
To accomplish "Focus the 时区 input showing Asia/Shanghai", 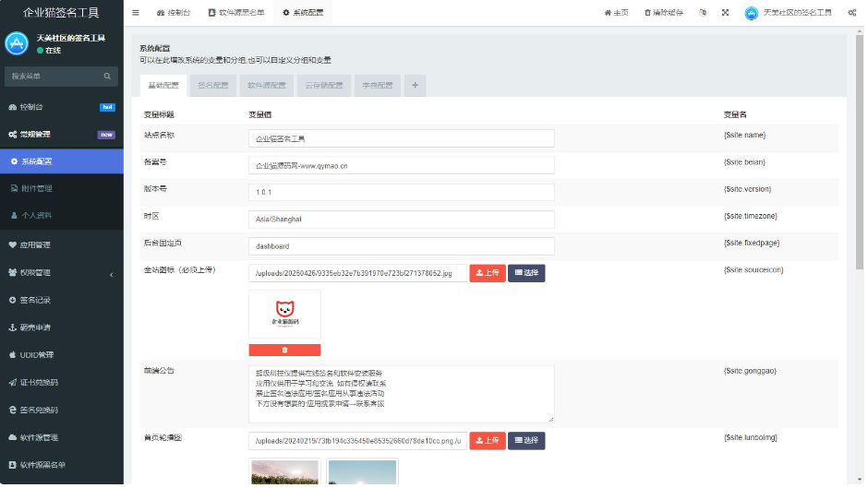I will pyautogui.click(x=402, y=219).
